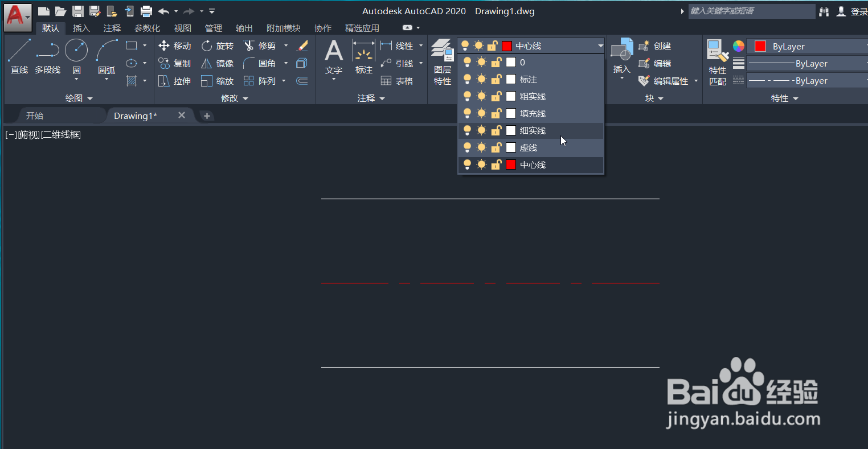Open the quick access toolbar customize arrow
868x449 pixels.
point(212,11)
